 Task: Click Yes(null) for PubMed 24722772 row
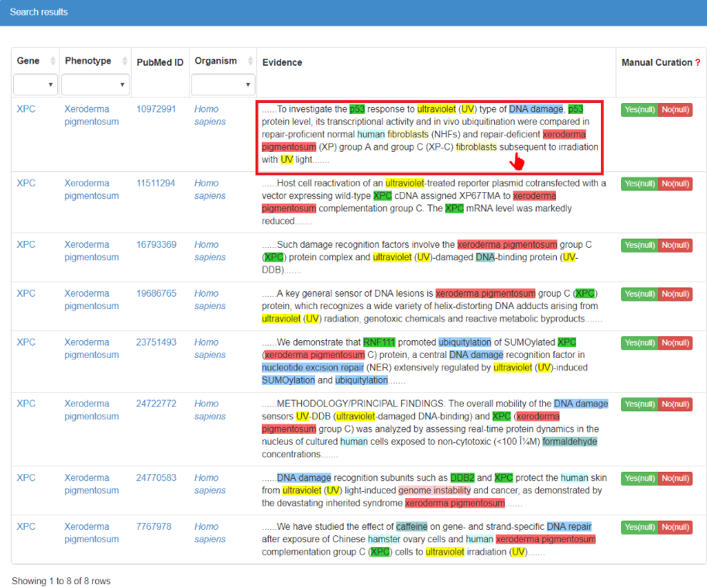tap(640, 404)
